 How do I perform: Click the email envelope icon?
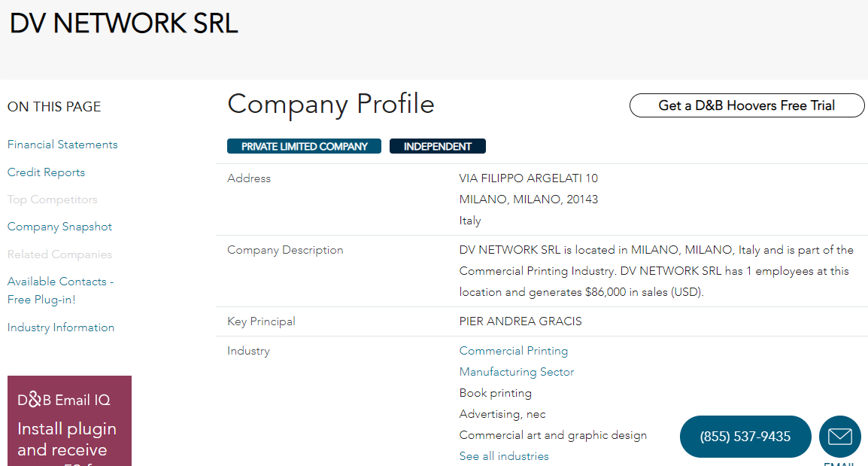click(x=839, y=437)
